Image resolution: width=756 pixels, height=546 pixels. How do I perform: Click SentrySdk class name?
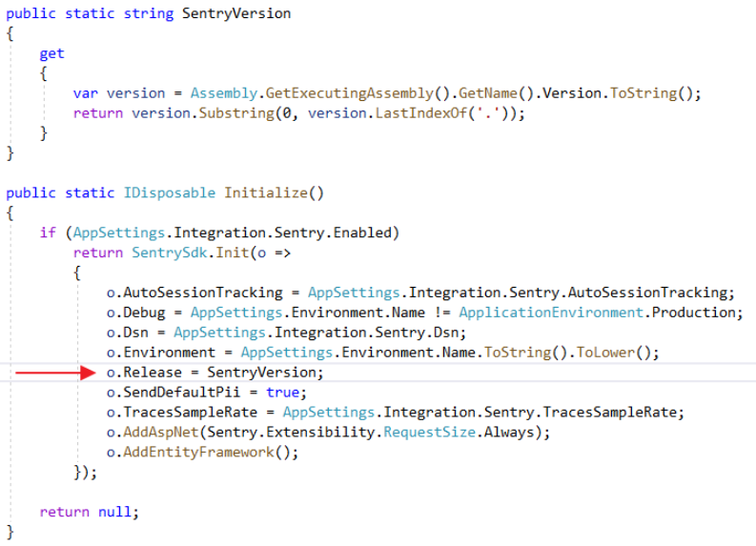tap(170, 253)
